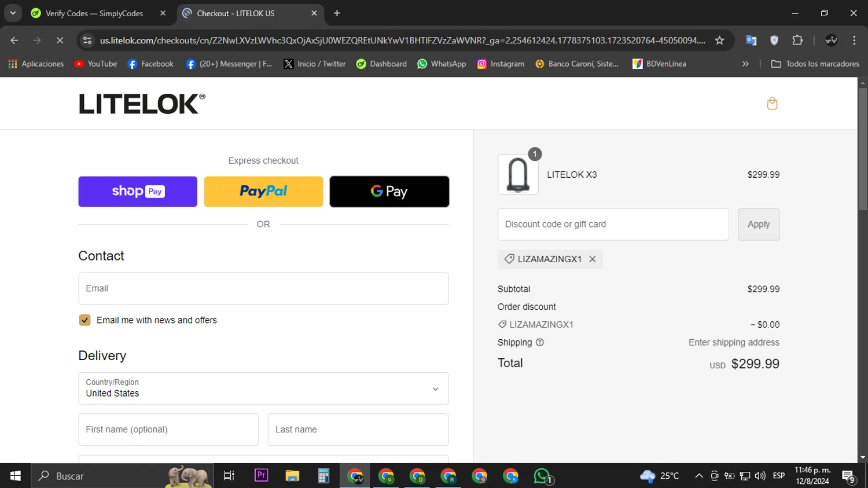
Task: Open Adobe Premiere Pro from the taskbar
Action: click(261, 476)
